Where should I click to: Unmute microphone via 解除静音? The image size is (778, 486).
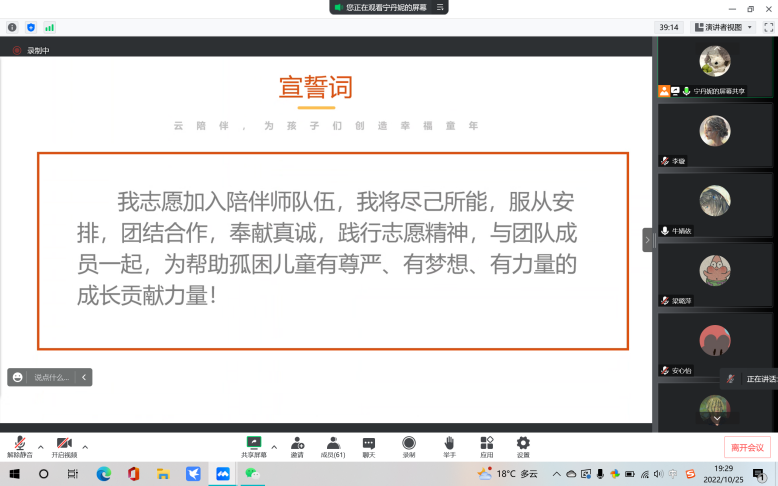pos(19,445)
